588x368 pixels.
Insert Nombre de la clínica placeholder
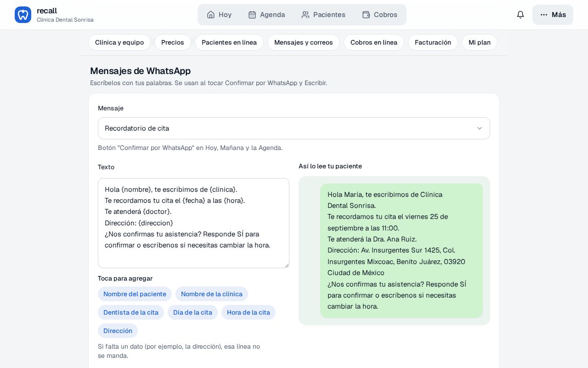[212, 294]
